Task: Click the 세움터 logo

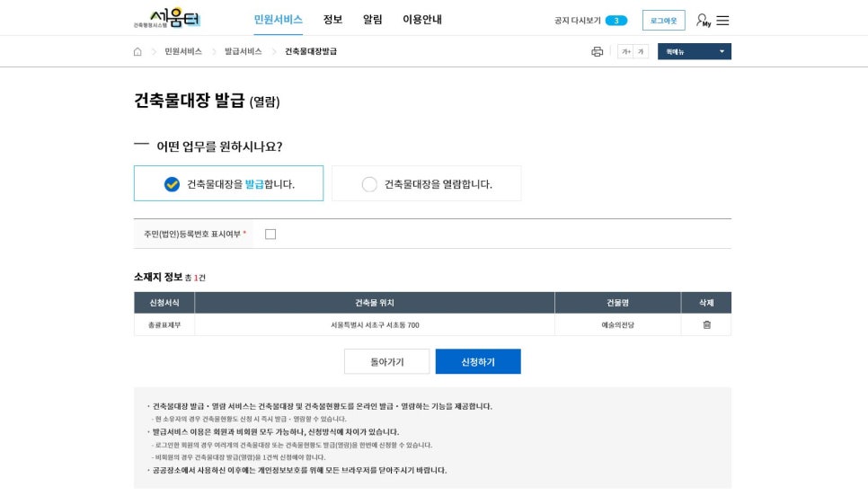Action: pyautogui.click(x=167, y=19)
